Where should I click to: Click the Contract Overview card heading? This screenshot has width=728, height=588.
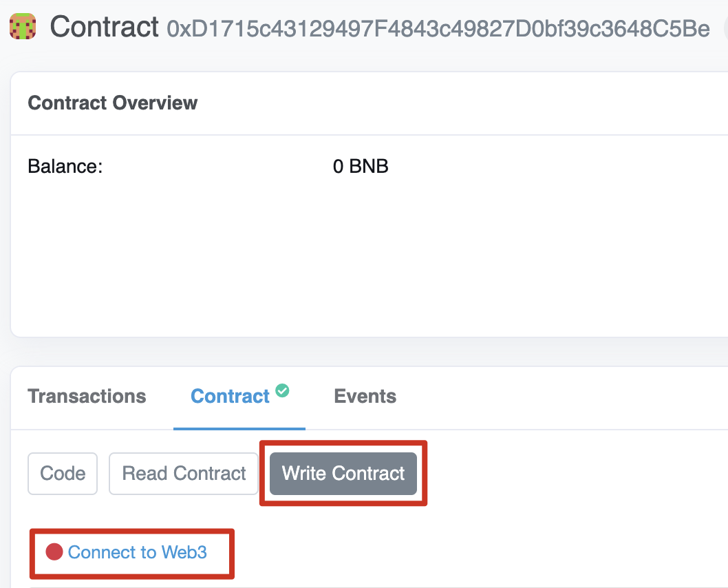pos(113,103)
